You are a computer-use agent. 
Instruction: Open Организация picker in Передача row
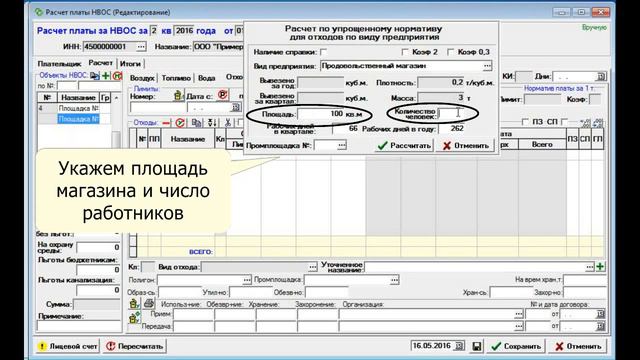518,326
